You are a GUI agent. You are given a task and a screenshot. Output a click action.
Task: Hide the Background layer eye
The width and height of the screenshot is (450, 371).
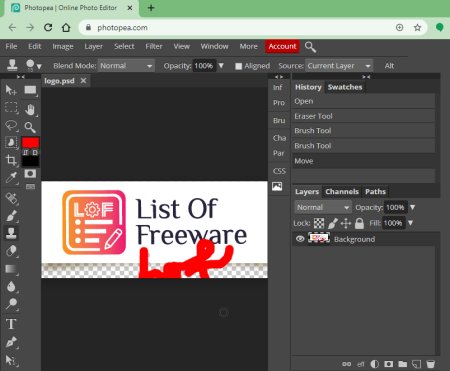(x=300, y=239)
